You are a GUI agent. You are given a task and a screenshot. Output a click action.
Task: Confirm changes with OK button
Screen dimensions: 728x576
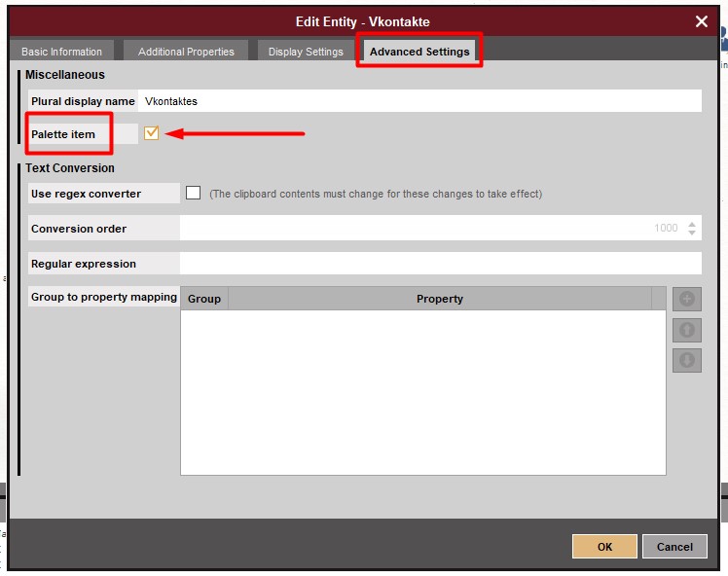click(x=604, y=546)
